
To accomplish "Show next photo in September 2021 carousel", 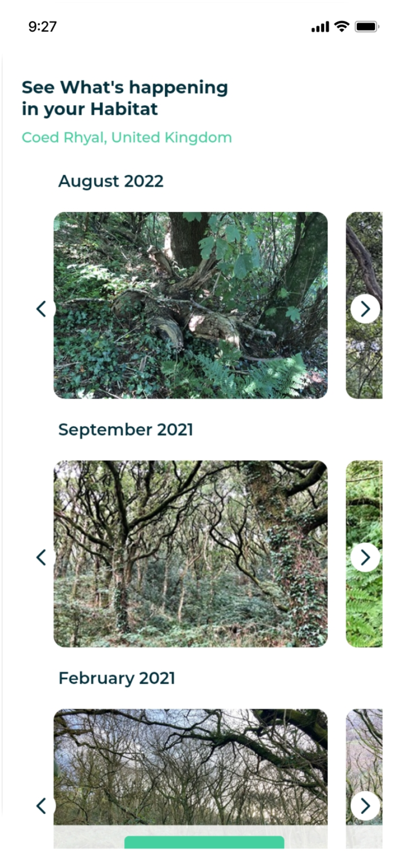I will point(365,557).
